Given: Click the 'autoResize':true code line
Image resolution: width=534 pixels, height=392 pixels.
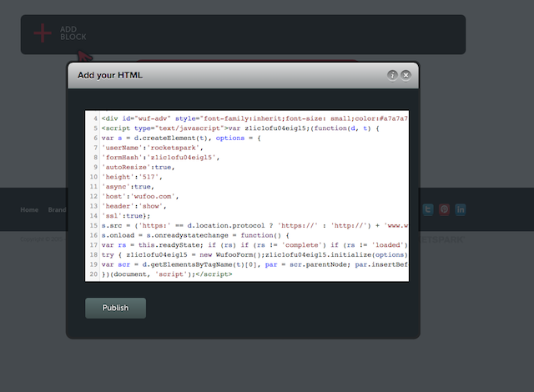Looking at the screenshot, I should [x=138, y=167].
